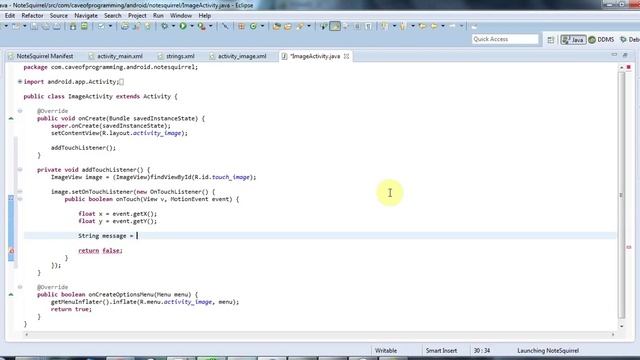Click the New Java Package icon

241,27
